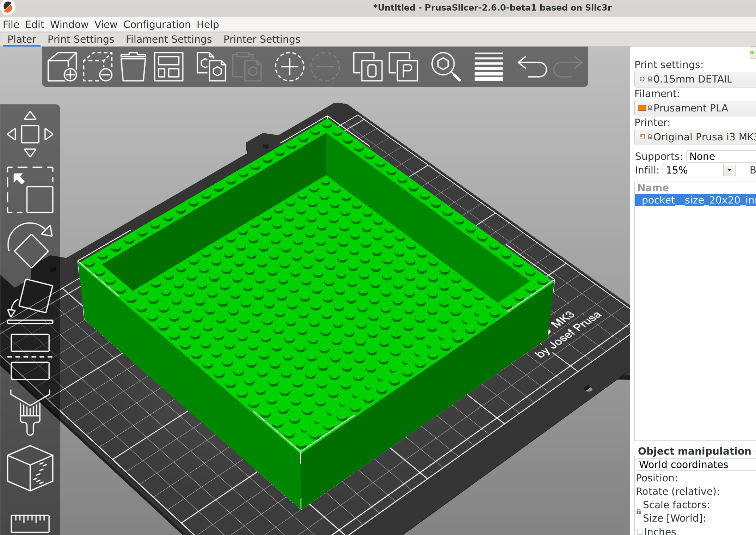Open the Filament Prusament PLA dropdown
Viewport: 756px width, 535px height.
pyautogui.click(x=695, y=108)
